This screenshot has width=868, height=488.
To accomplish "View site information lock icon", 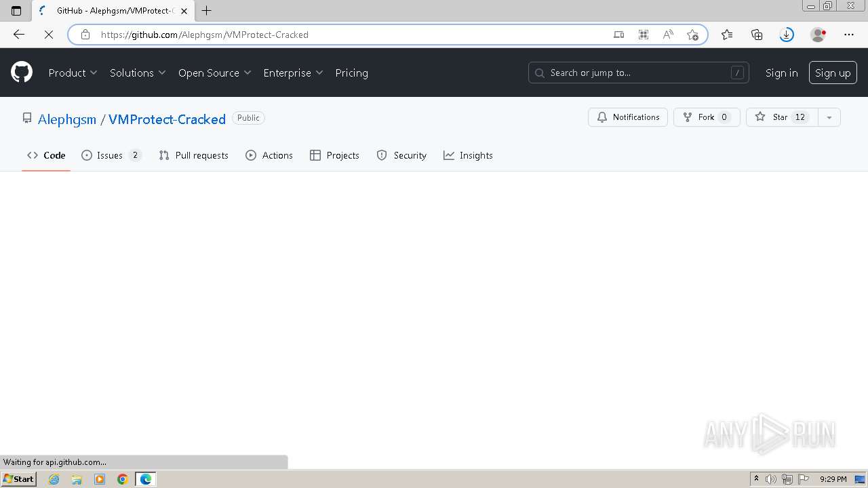I will [85, 35].
